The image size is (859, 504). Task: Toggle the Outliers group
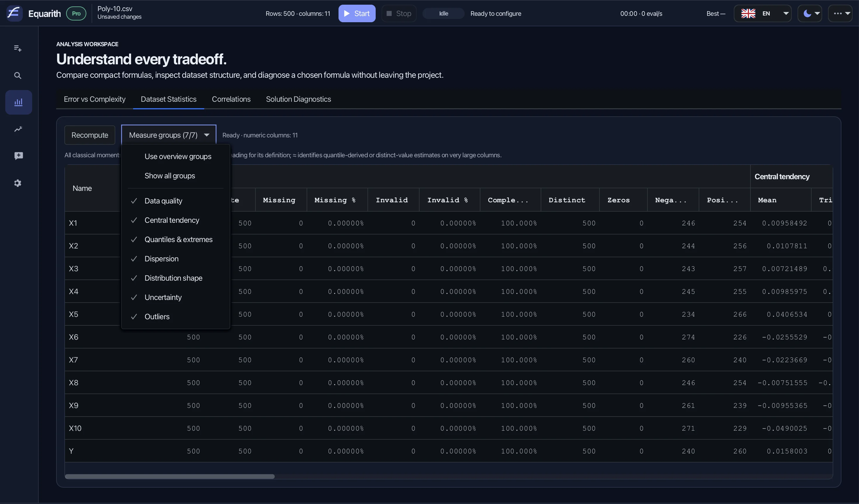[x=176, y=317]
